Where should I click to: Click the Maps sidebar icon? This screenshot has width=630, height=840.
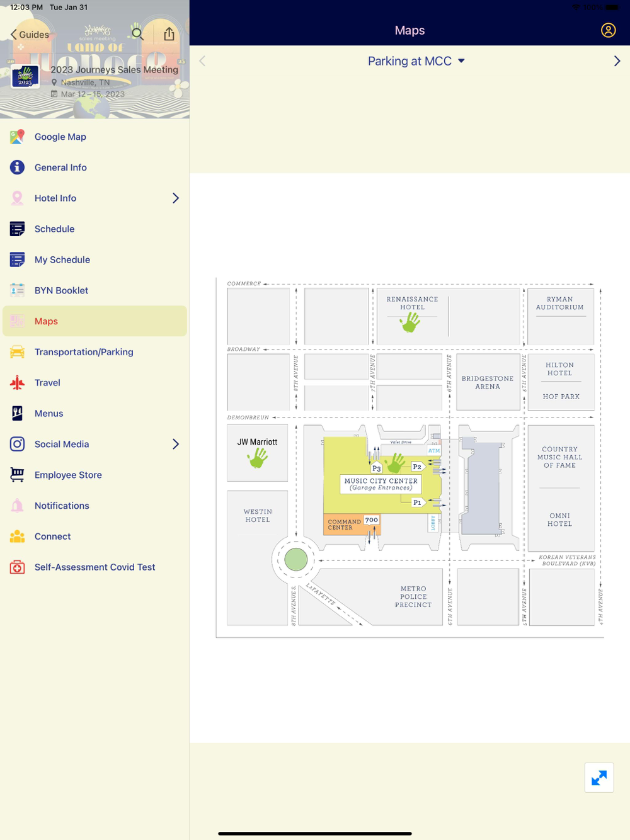point(17,321)
